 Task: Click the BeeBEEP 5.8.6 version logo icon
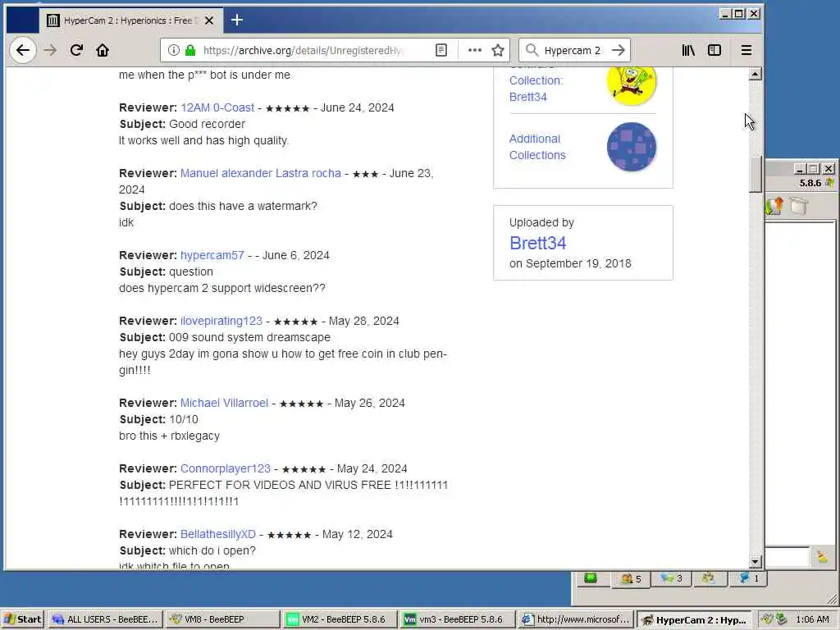[x=830, y=183]
